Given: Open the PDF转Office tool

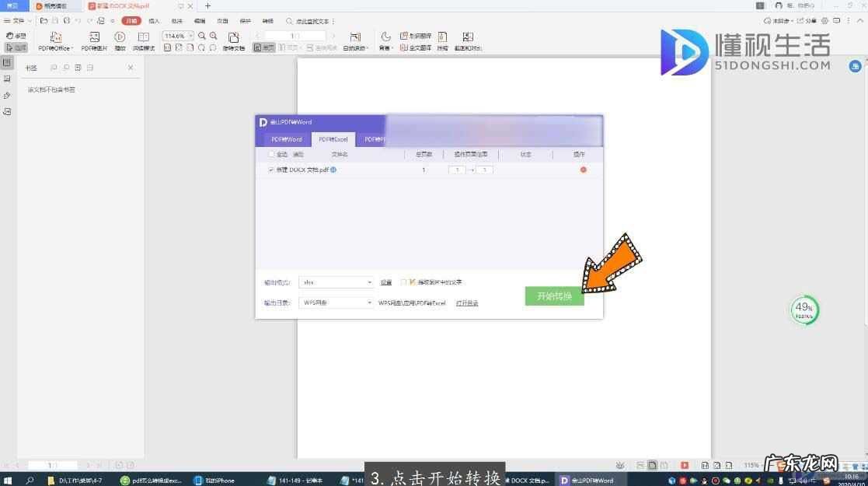Looking at the screenshot, I should 53,40.
